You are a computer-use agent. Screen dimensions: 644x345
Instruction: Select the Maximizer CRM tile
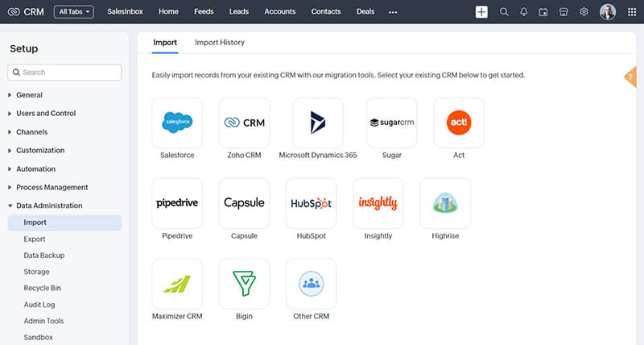coord(177,284)
